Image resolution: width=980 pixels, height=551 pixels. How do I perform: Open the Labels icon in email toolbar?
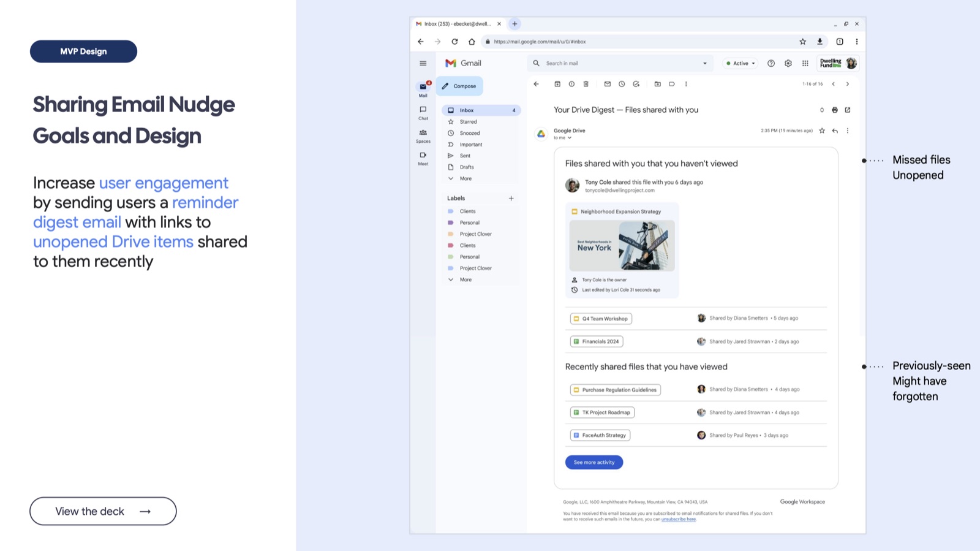(672, 84)
